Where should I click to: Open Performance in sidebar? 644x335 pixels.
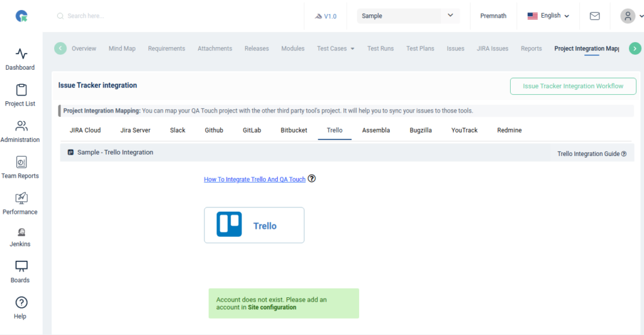point(21,199)
